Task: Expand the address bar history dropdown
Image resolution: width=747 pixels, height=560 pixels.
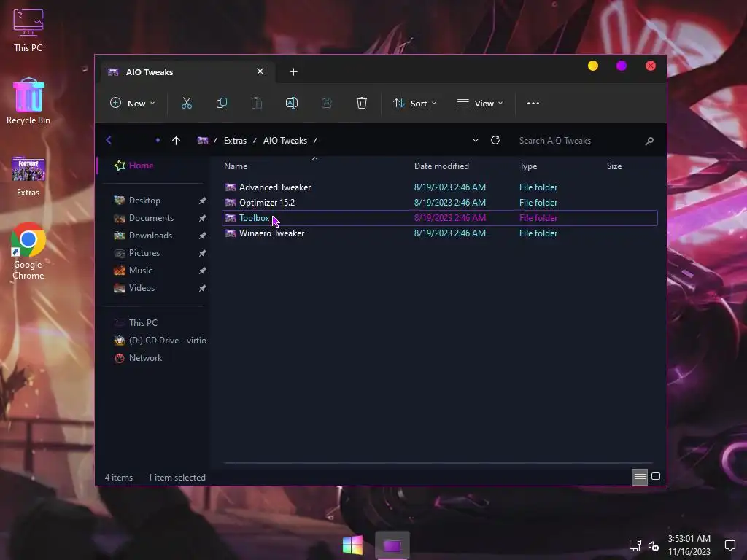Action: point(475,140)
